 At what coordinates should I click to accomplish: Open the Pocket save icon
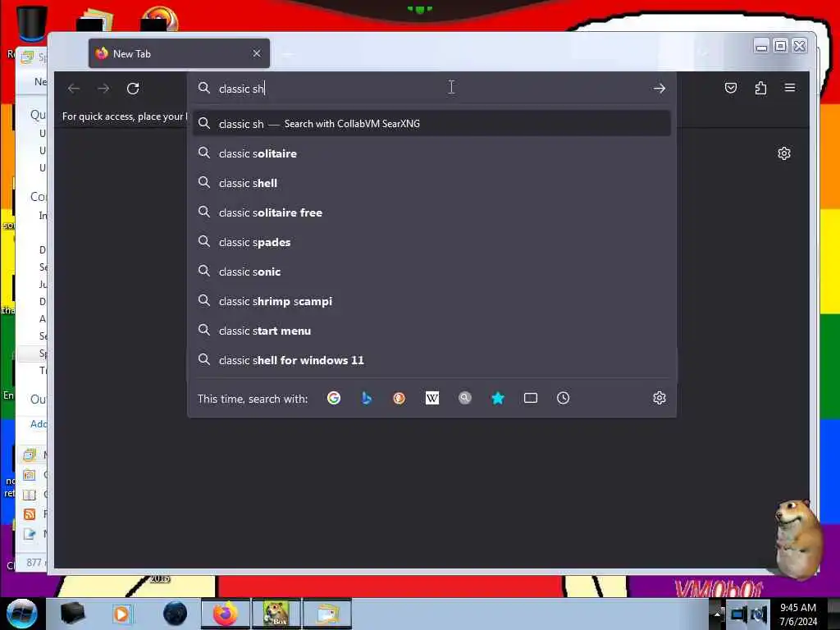click(731, 88)
